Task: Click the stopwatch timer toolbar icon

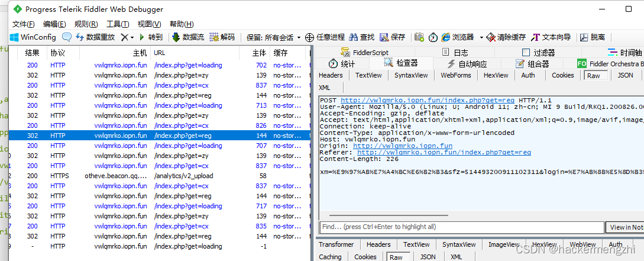Action: 433,37
